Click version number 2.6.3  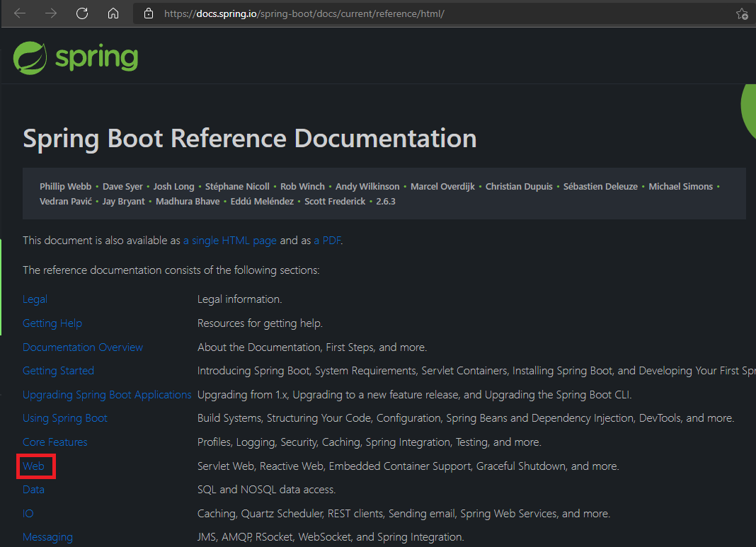point(386,202)
